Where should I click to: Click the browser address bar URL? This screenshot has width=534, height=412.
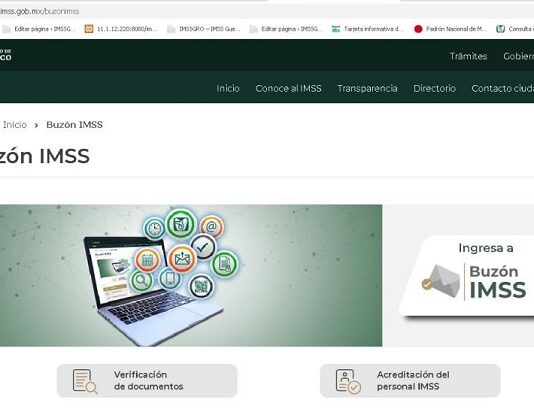click(x=40, y=12)
